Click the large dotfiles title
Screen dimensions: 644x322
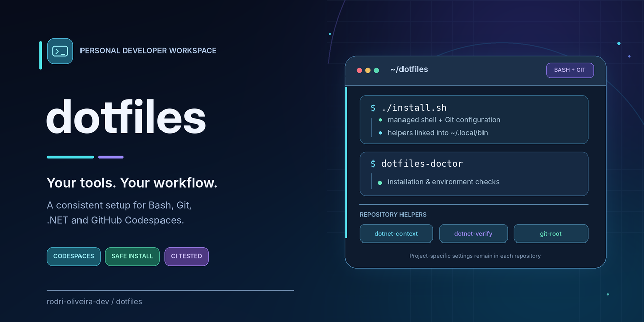(126, 117)
